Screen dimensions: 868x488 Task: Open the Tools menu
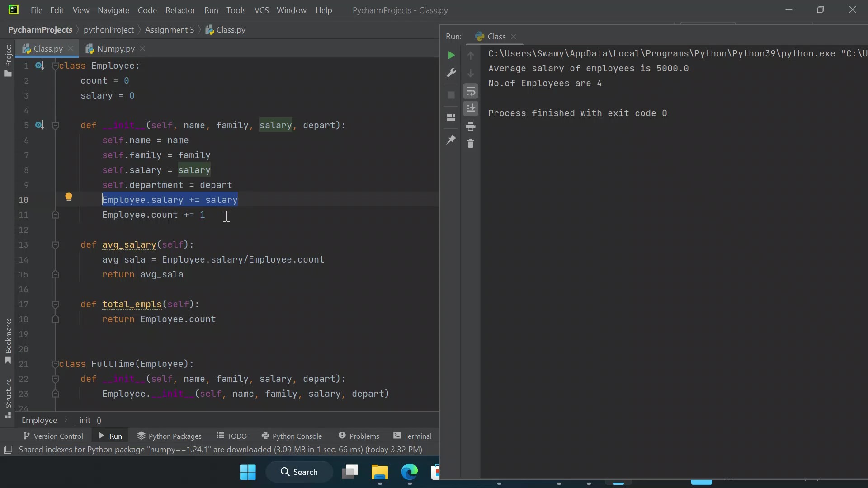coord(236,10)
